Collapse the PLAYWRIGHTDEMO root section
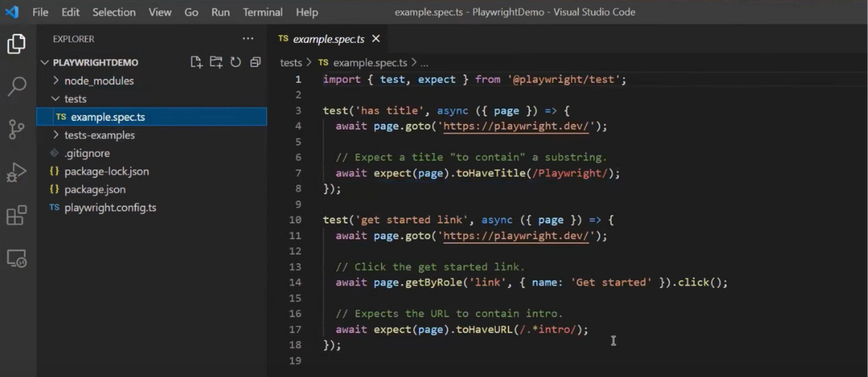Viewport: 868px width, 377px height. (95, 63)
